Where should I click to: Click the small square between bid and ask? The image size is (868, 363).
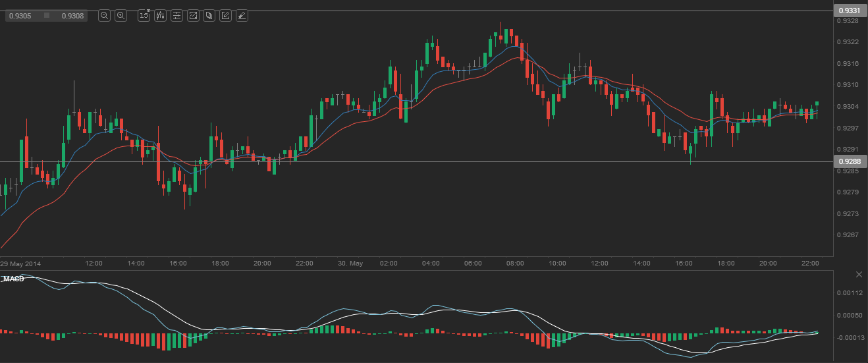[x=47, y=16]
